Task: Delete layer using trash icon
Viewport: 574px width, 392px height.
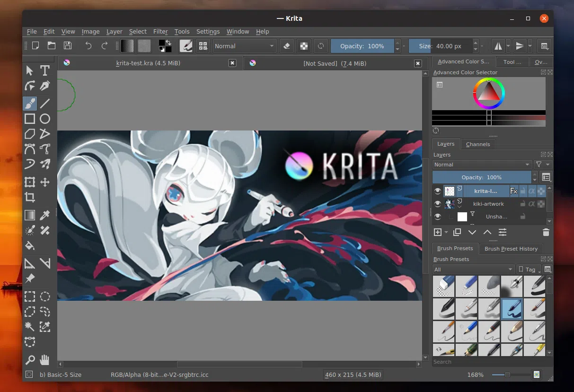Action: (546, 232)
